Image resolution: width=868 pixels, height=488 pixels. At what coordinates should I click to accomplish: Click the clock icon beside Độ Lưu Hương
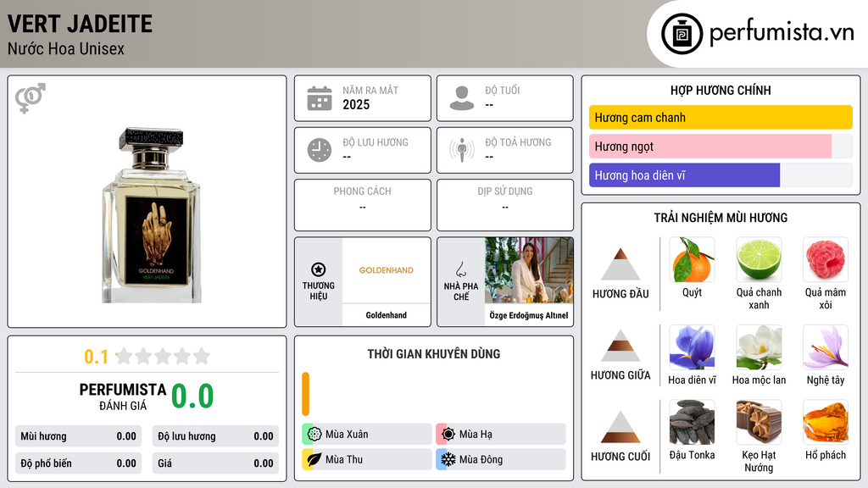pyautogui.click(x=320, y=150)
